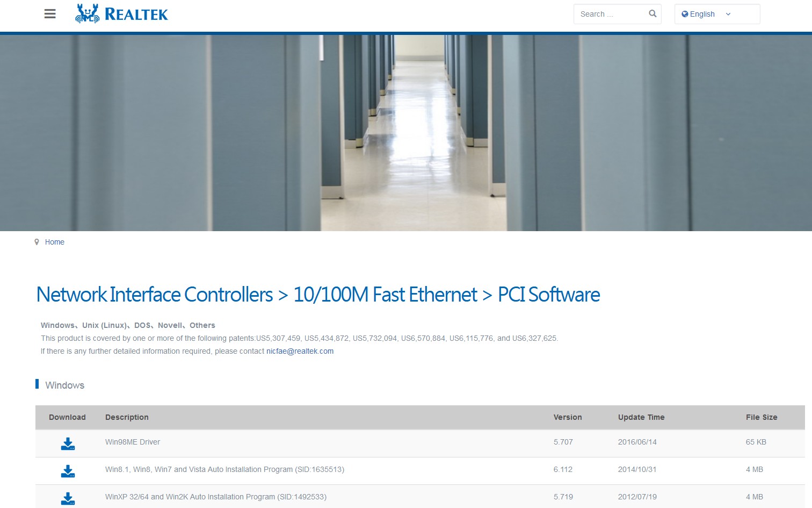
Task: Select update time 2012/07/19
Action: (637, 497)
